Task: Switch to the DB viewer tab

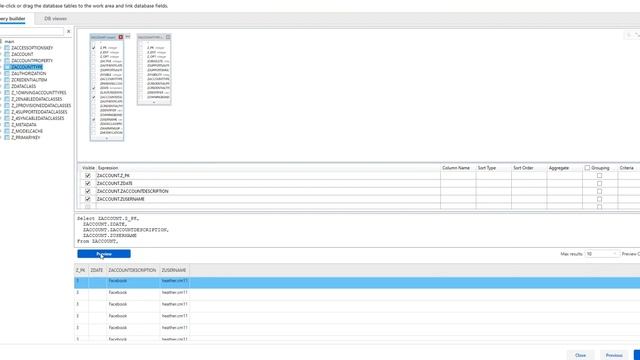Action: pos(56,19)
